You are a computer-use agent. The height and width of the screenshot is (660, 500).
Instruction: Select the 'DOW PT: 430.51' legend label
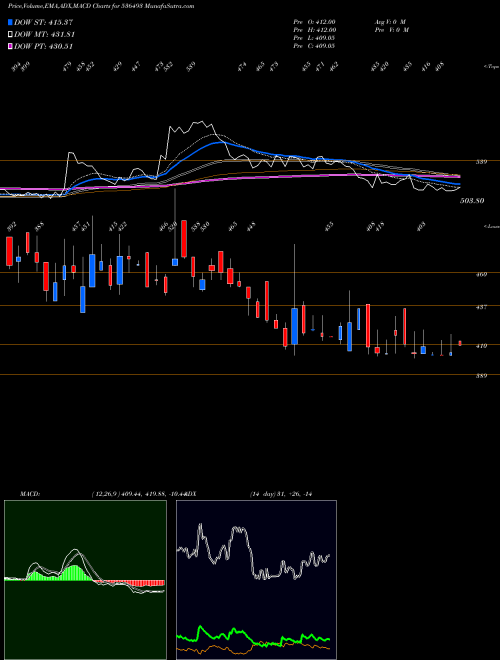[x=43, y=46]
